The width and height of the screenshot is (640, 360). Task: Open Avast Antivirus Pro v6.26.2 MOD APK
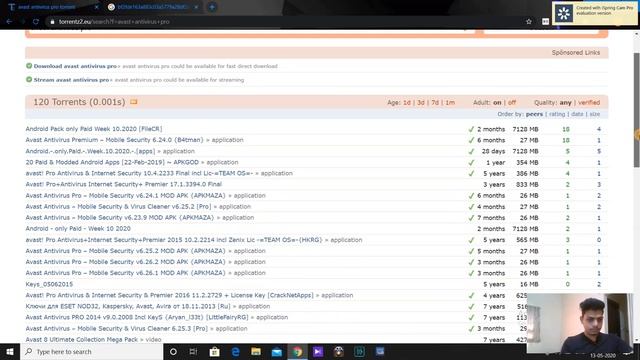(x=125, y=262)
